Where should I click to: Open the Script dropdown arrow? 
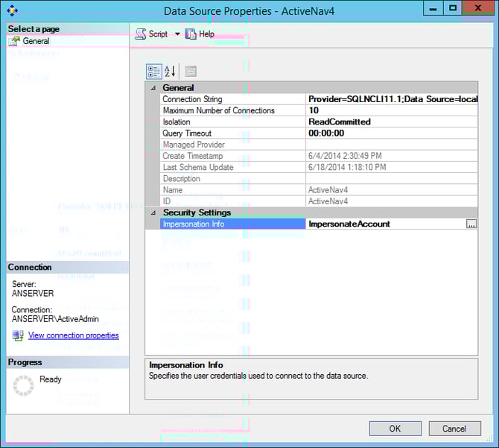click(x=177, y=34)
